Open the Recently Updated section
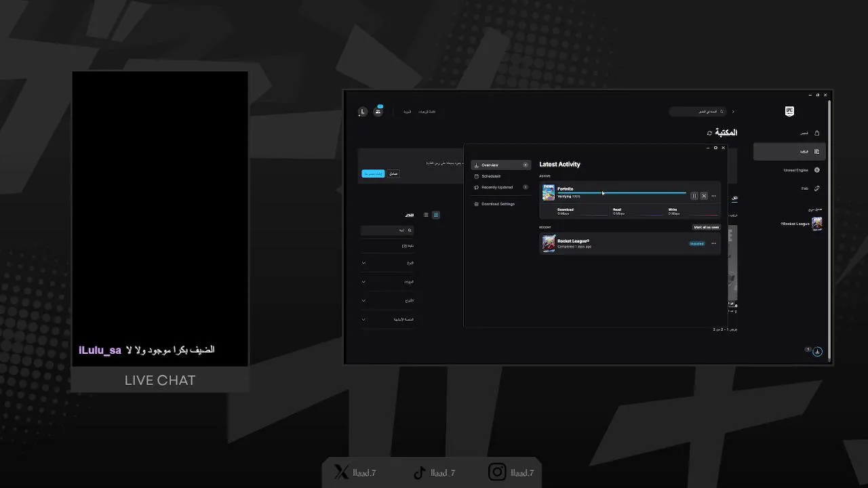The image size is (868, 488). coord(500,187)
